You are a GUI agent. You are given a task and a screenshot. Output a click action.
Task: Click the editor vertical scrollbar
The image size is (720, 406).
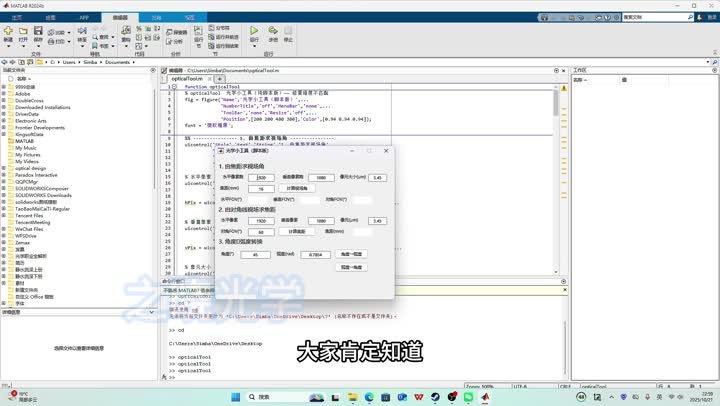(x=556, y=179)
